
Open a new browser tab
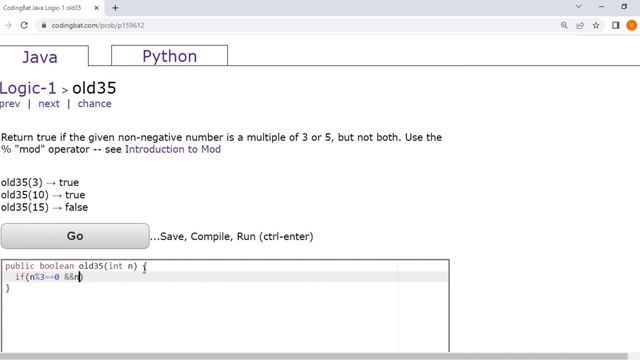(115, 8)
